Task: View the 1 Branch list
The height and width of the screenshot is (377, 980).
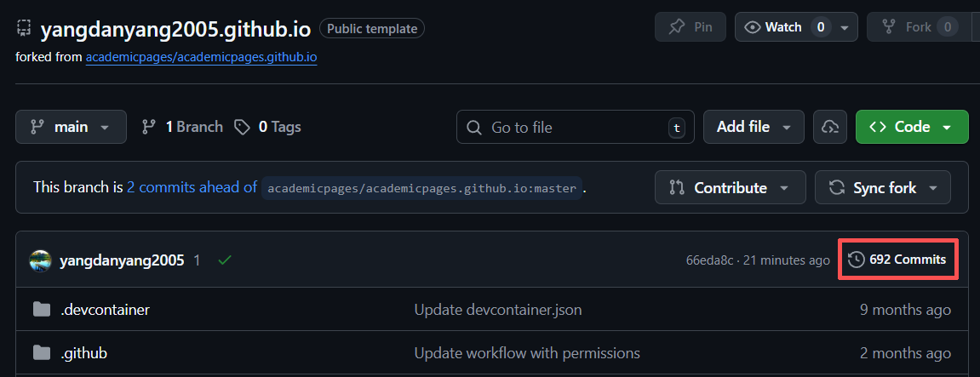Action: coord(182,127)
